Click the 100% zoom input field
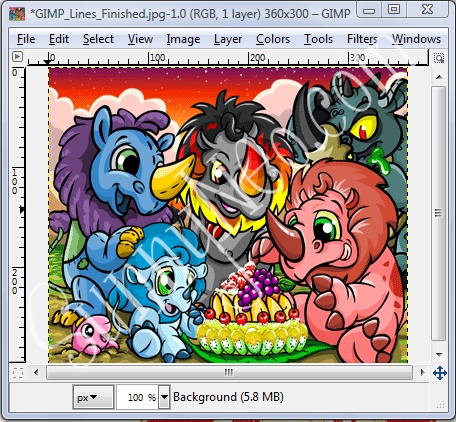This screenshot has width=456, height=422. click(x=138, y=397)
